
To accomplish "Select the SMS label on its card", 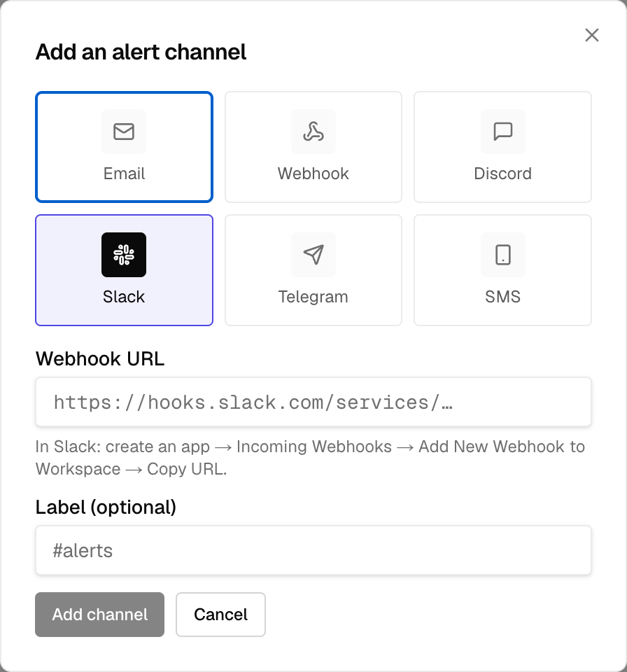I will pyautogui.click(x=502, y=297).
